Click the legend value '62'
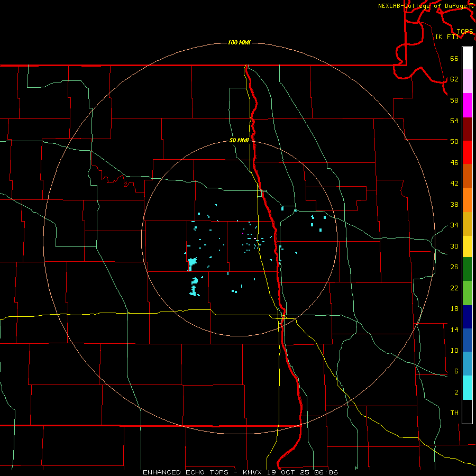476x476 pixels. tap(454, 79)
